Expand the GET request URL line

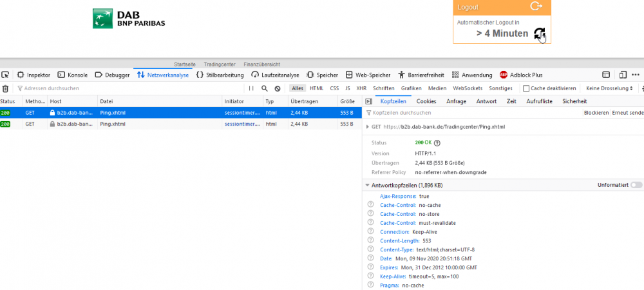click(x=368, y=127)
